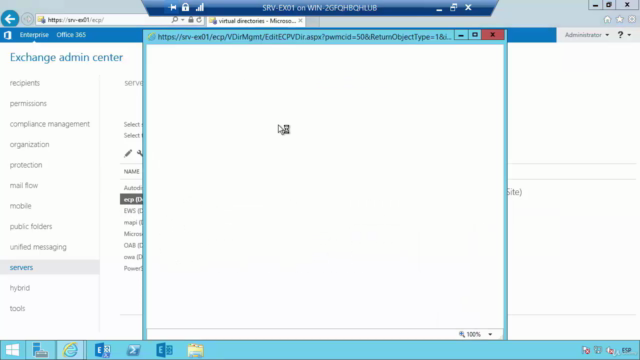The height and width of the screenshot is (360, 640).
Task: Expand address bar dropdown arrow
Action: coord(182,20)
